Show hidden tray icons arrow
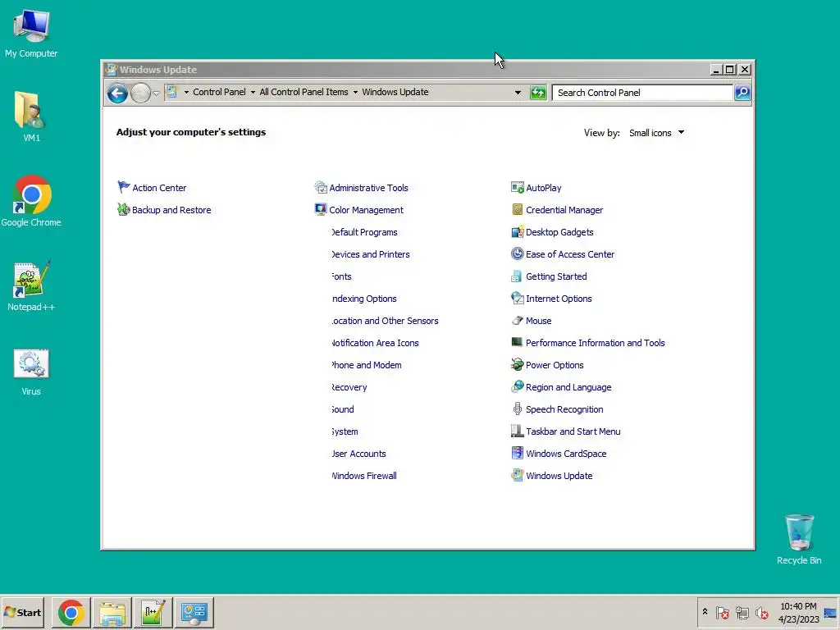The height and width of the screenshot is (630, 840). tap(705, 611)
